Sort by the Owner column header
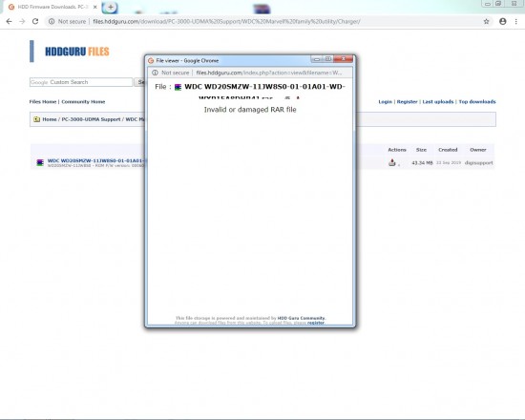Image resolution: width=525 pixels, height=420 pixels. click(478, 150)
